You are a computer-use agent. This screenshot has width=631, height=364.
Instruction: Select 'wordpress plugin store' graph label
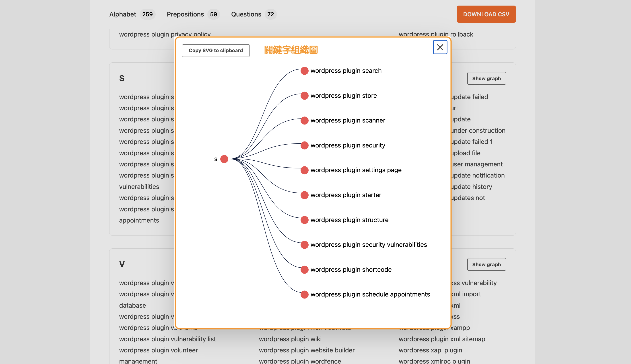(344, 96)
